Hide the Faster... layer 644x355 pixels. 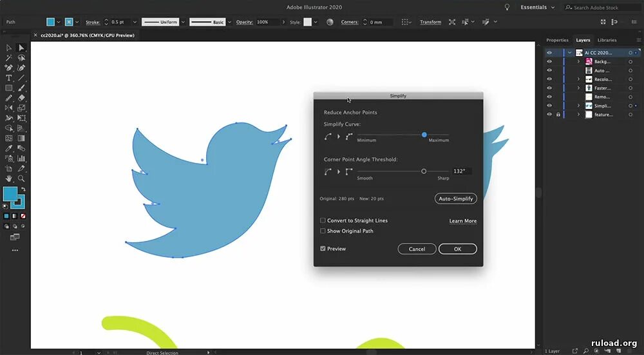[x=549, y=88]
